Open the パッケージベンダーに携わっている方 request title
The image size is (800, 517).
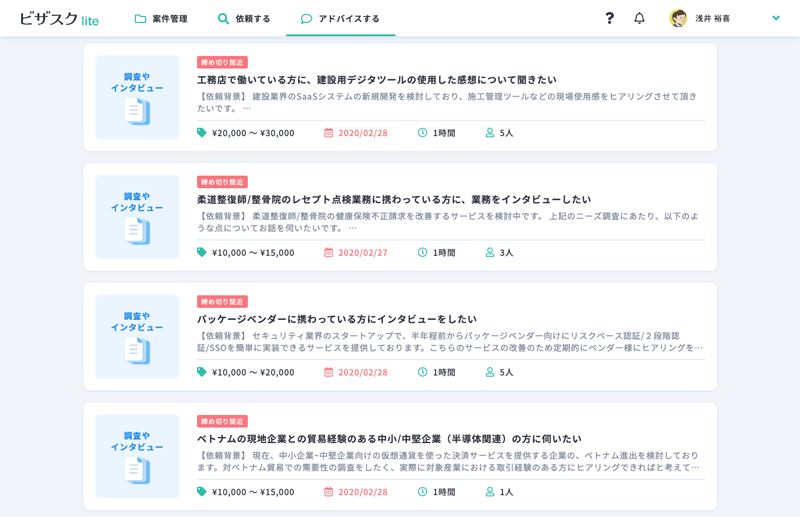[337, 319]
